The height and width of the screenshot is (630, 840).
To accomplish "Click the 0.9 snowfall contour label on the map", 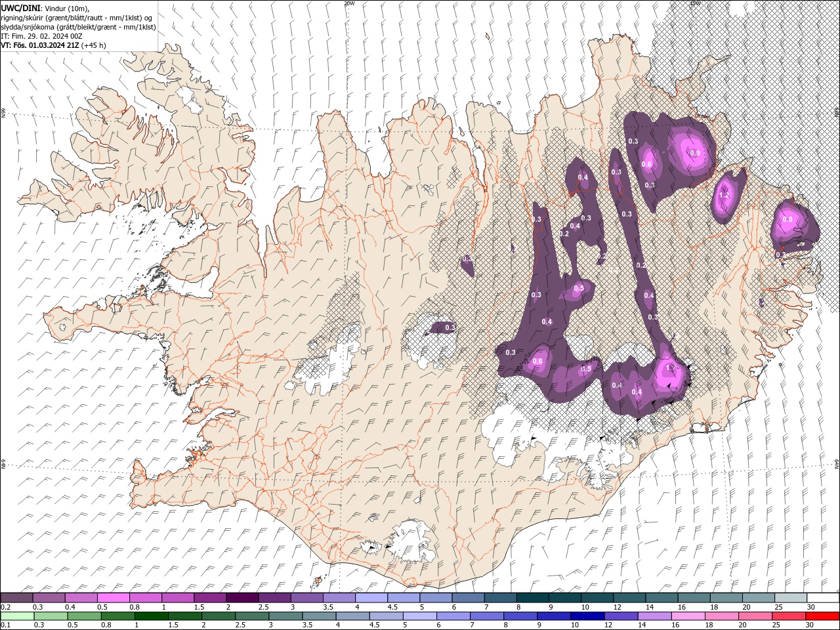I will [x=696, y=153].
